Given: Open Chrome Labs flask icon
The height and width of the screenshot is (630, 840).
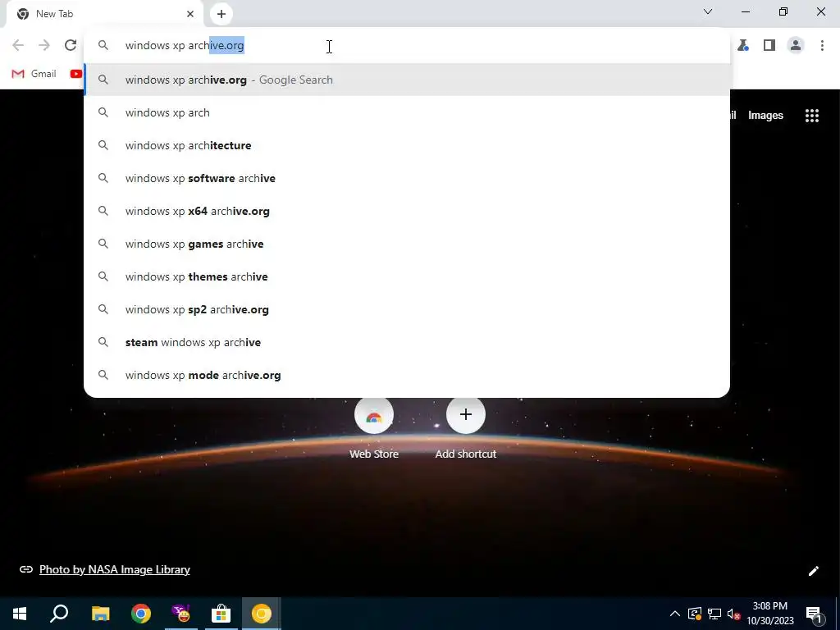Looking at the screenshot, I should tap(743, 46).
